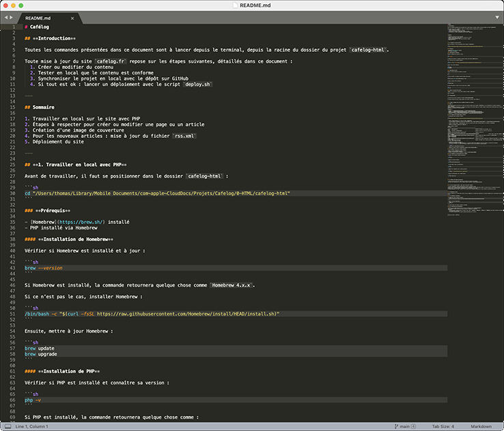Click the brew upgrade line

click(40, 354)
